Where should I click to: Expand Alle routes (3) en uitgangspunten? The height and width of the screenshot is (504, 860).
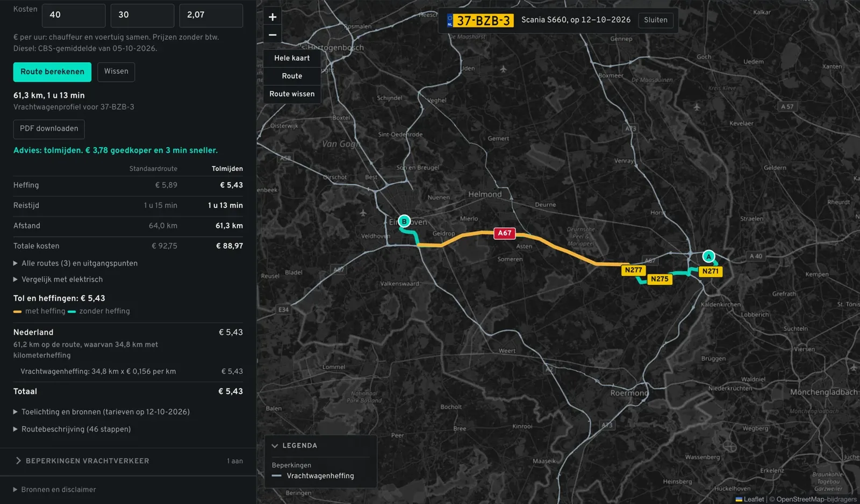[x=75, y=263]
